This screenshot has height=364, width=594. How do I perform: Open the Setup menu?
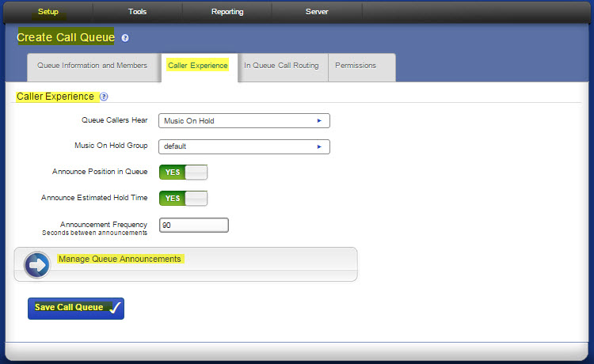[48, 12]
